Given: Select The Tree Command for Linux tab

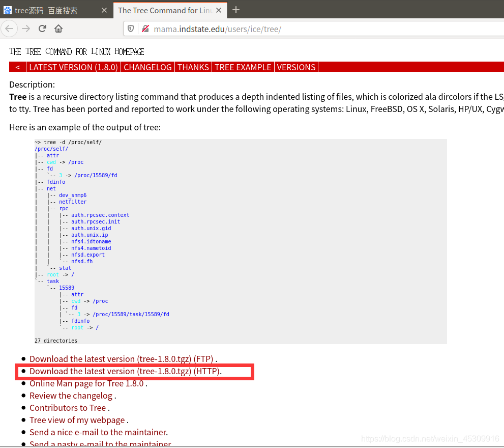Looking at the screenshot, I should tap(170, 10).
